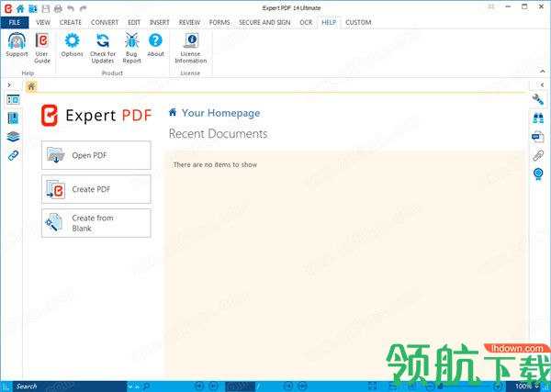Switch to the VIEW tab

43,22
